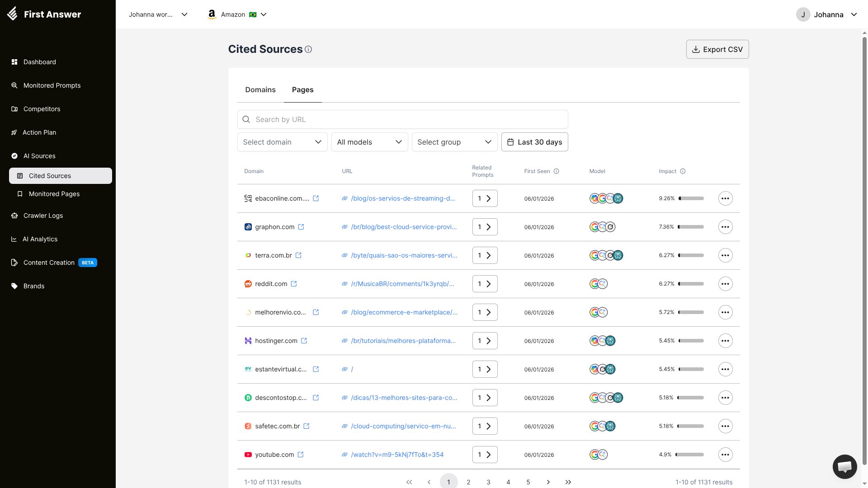Click model icons for terra.com.br row
Viewport: 868px width, 488px height.
[606, 255]
